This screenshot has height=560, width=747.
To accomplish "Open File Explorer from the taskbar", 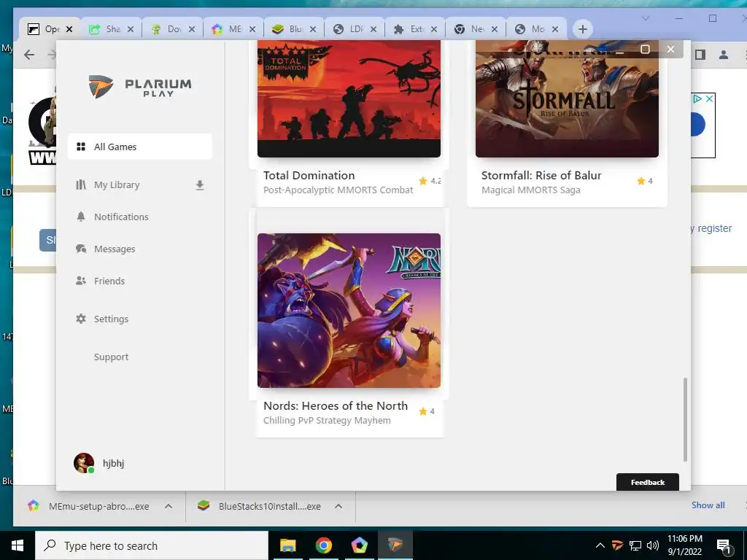I will pyautogui.click(x=287, y=545).
